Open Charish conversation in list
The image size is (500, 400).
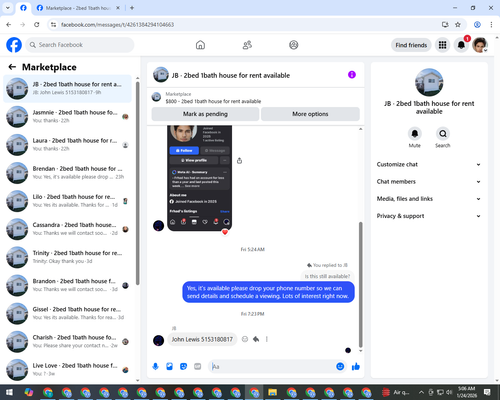click(x=67, y=341)
